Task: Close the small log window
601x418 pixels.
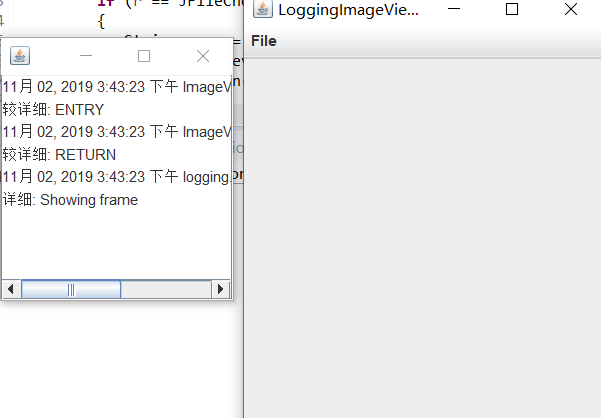Action: (x=203, y=56)
